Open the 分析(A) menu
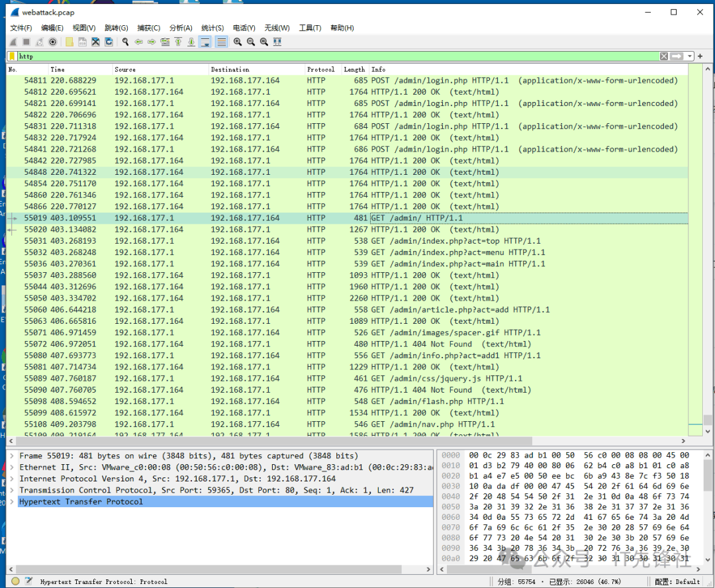Screen dimensions: 715x588 click(181, 28)
